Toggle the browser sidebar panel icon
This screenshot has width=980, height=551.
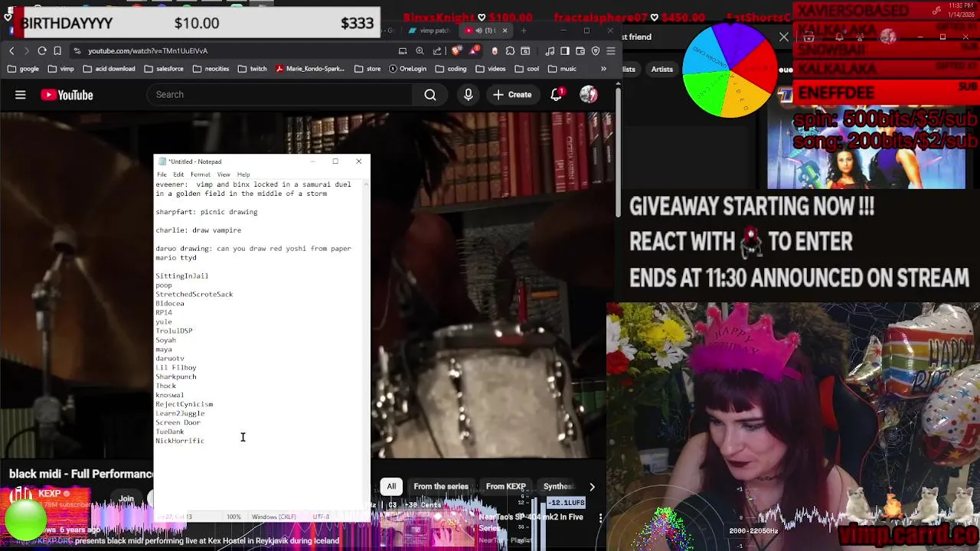point(565,51)
